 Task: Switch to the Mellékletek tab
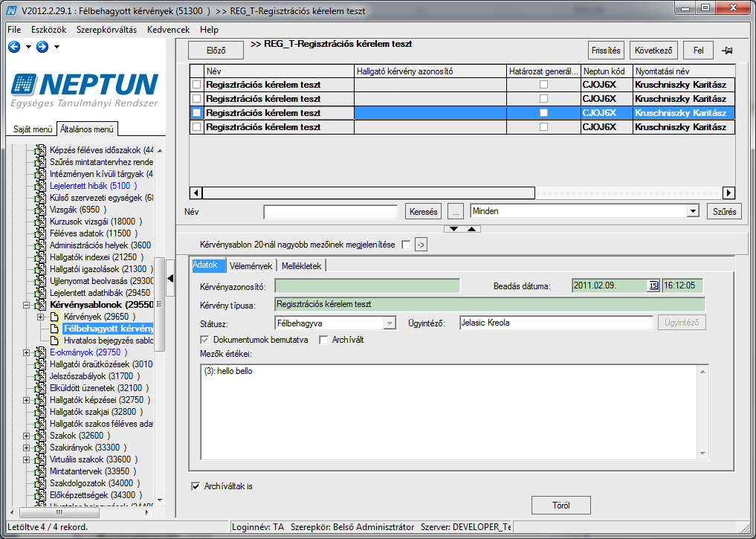pos(301,266)
